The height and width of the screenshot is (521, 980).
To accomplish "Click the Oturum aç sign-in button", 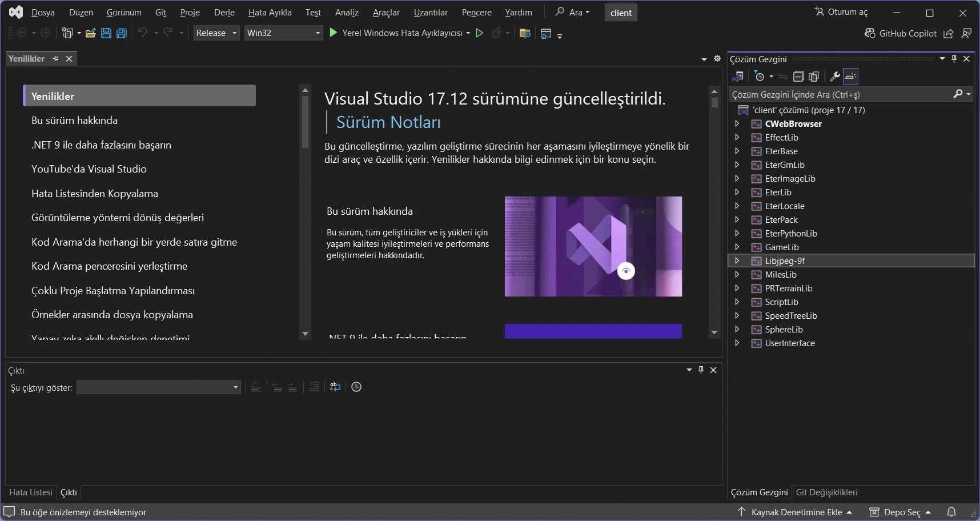I will click(841, 12).
